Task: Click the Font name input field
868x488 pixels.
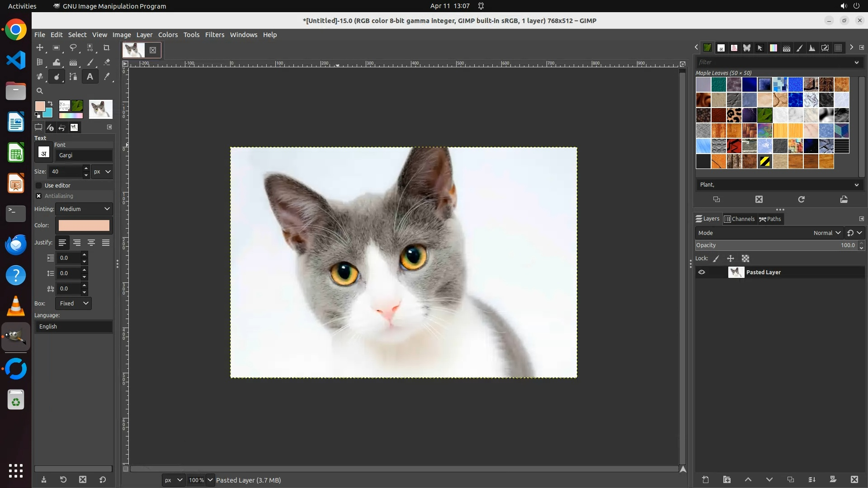Action: [84, 155]
